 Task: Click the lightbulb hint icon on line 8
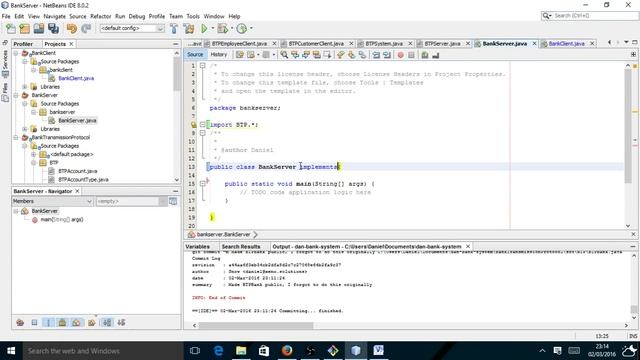pos(193,125)
